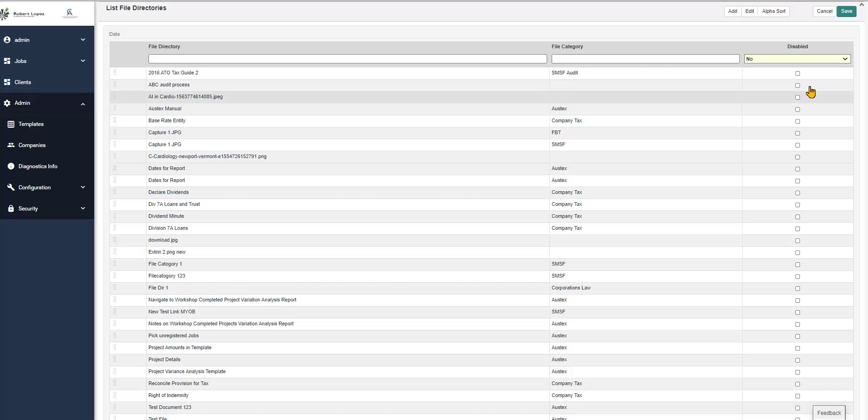Open the Disabled filter dropdown showing No
868x420 pixels.
pyautogui.click(x=797, y=59)
